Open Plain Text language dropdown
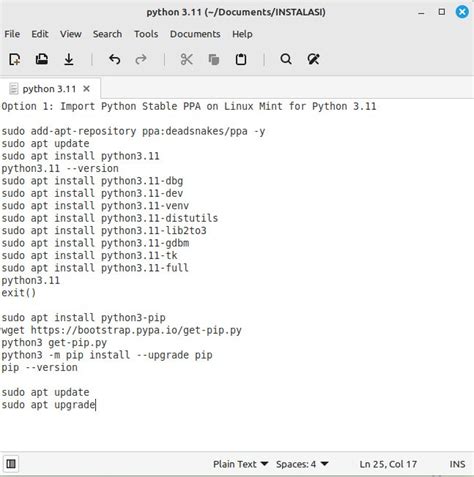Viewport: 474px width, 477px height. (241, 464)
